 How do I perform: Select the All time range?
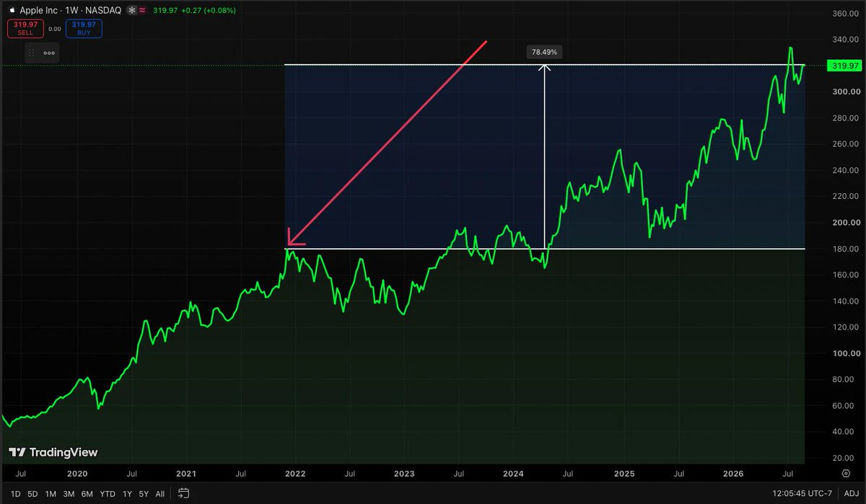(160, 494)
